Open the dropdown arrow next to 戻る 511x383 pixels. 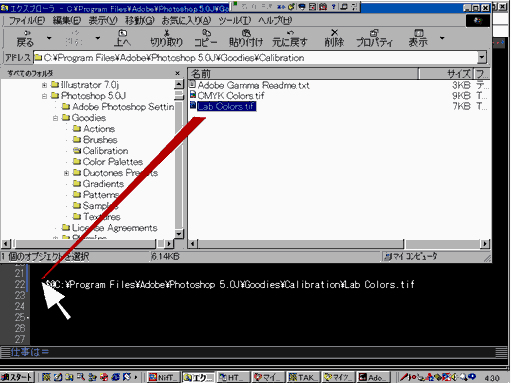[49, 38]
